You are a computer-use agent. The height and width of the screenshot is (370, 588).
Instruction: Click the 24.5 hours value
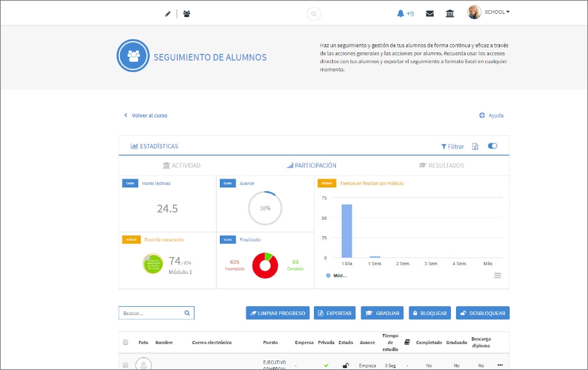[167, 208]
